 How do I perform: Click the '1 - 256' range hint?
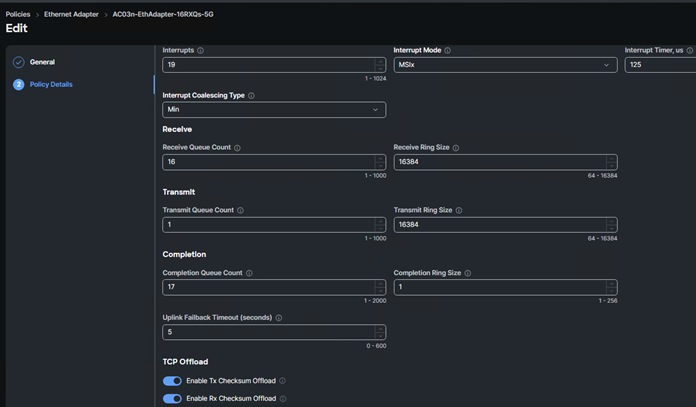click(x=608, y=301)
